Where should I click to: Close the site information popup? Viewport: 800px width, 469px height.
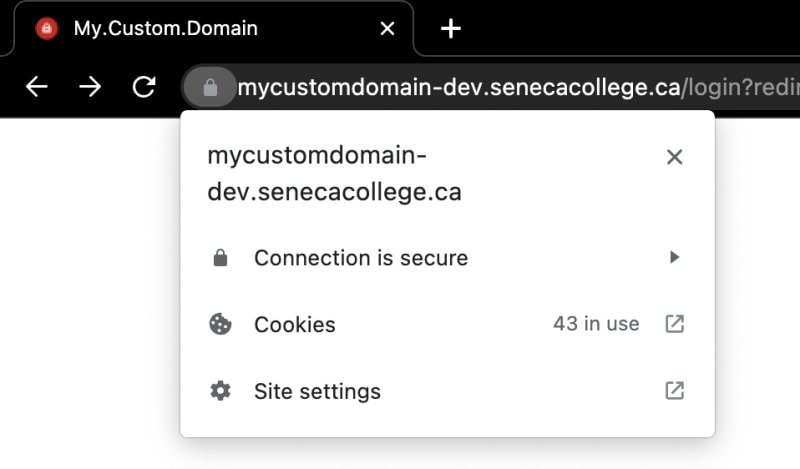tap(674, 157)
